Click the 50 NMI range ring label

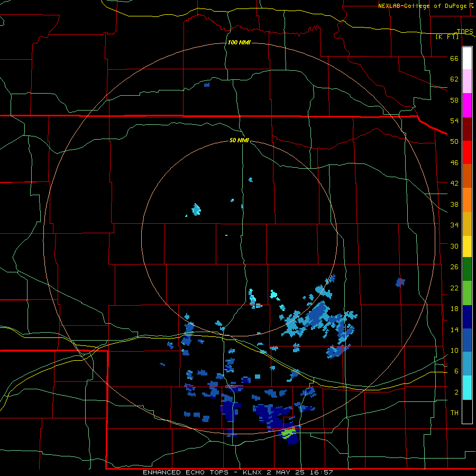(239, 140)
